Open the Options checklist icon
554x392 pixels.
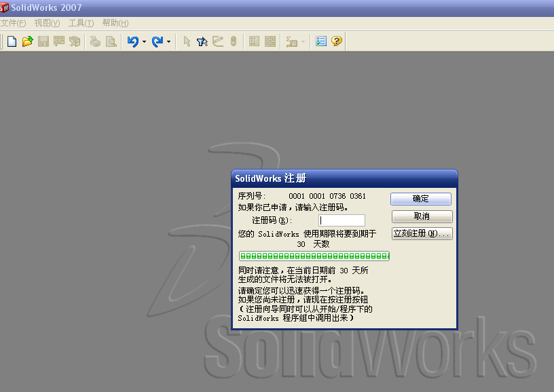(321, 41)
